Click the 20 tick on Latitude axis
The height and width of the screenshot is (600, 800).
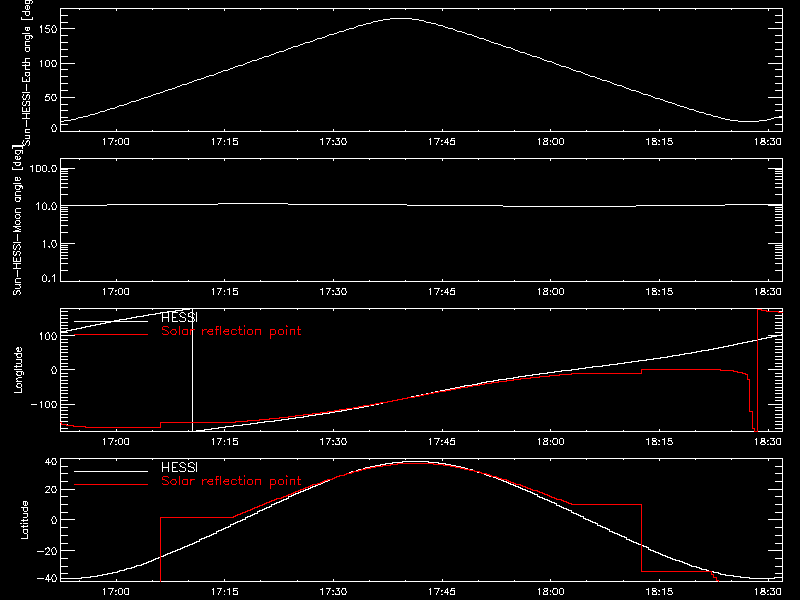[51, 490]
